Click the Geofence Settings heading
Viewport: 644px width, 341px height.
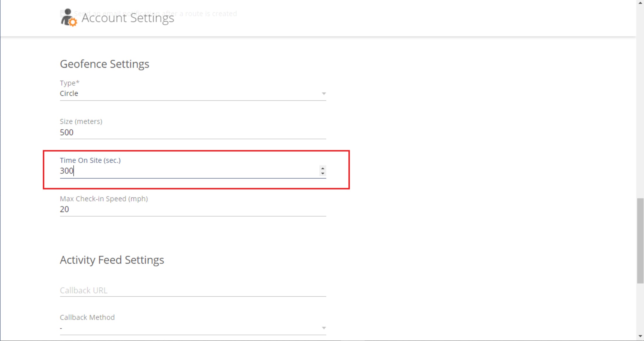click(x=105, y=64)
